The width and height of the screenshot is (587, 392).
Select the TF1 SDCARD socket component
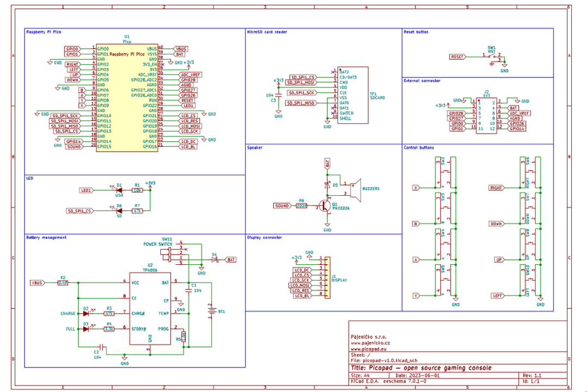pos(352,95)
